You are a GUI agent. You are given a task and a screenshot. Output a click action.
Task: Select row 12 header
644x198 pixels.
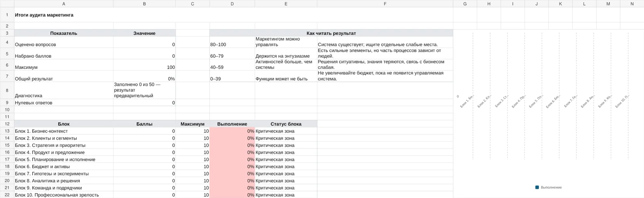7,124
